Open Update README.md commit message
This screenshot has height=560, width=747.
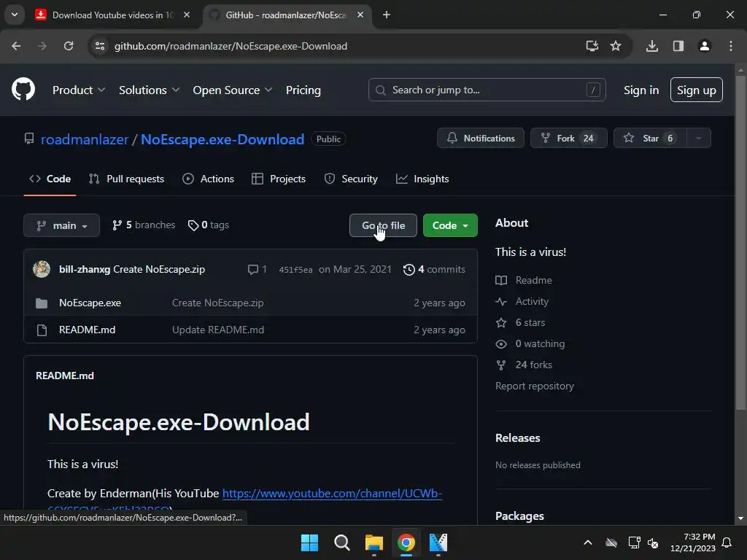point(217,330)
